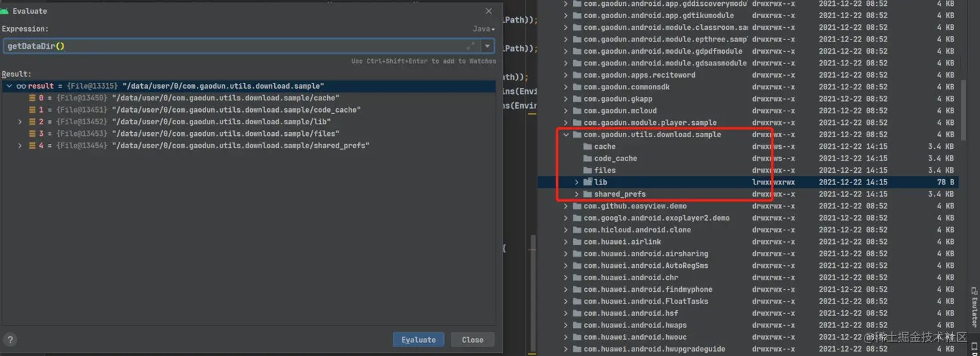The height and width of the screenshot is (356, 980).
Task: Open the Java language dropdown
Action: tap(484, 29)
